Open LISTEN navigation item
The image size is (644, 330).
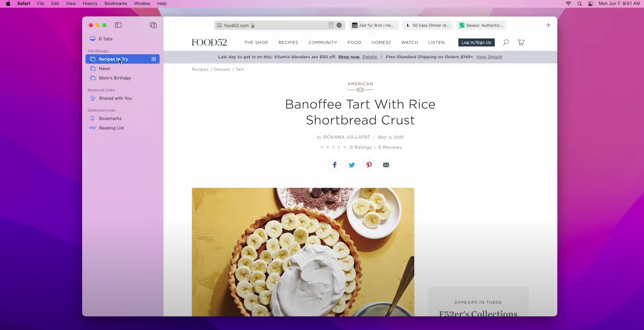[436, 43]
